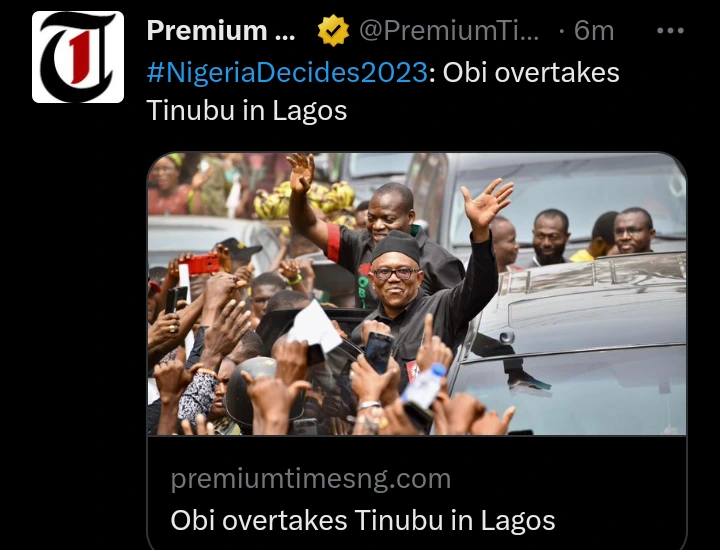
Task: Select the Premium display name
Action: [221, 31]
